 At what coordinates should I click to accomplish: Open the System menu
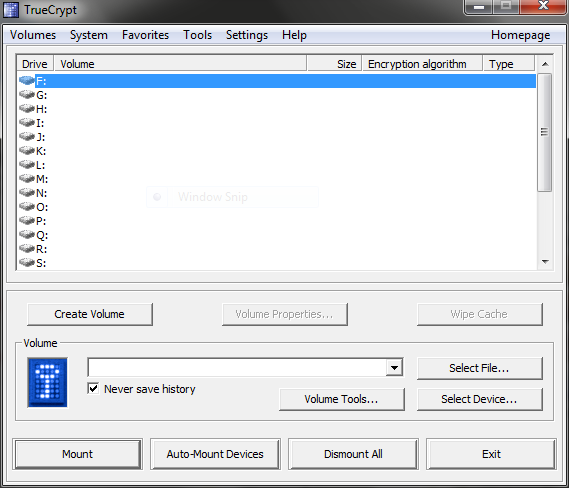point(89,35)
